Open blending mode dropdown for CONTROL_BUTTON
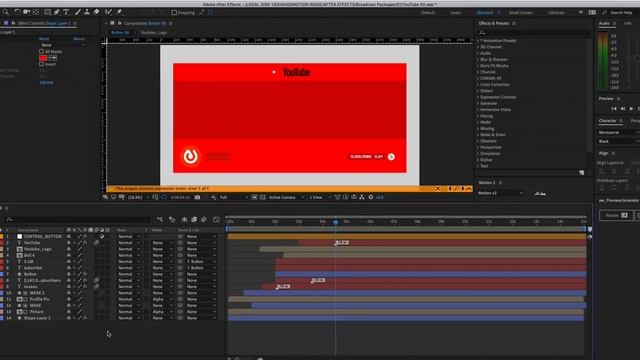This screenshot has height=360, width=640. tap(129, 236)
